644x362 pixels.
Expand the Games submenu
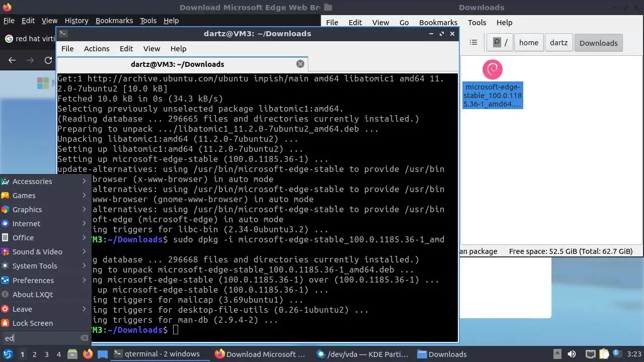[x=45, y=195]
